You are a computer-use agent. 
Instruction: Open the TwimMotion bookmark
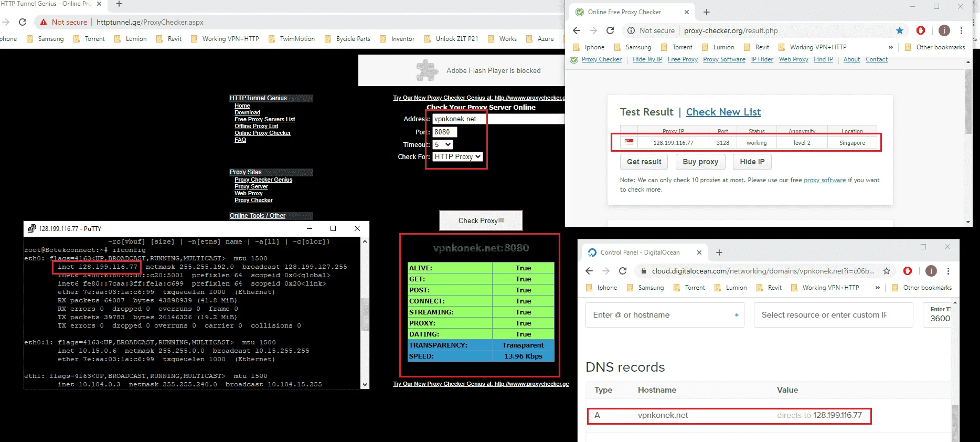[x=292, y=39]
